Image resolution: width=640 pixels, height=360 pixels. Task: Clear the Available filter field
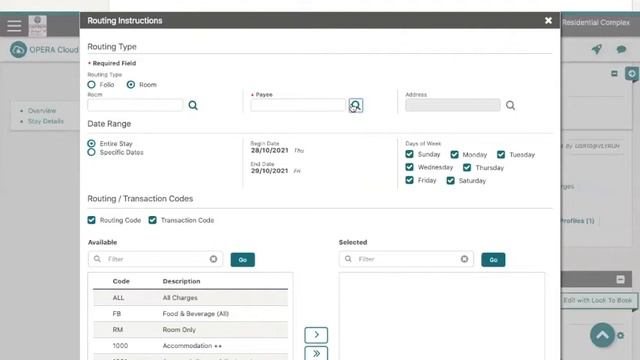[213, 259]
